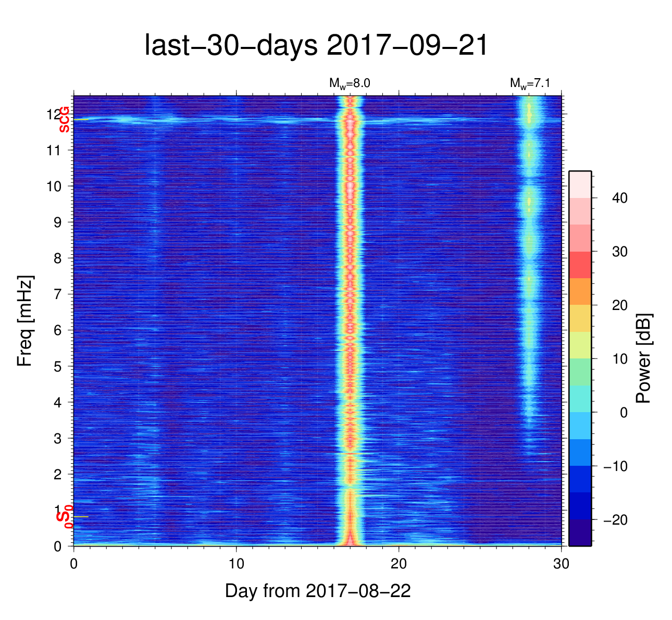Click the x-axis tick label 10
Screen dimensions: 672x620
coord(237,564)
